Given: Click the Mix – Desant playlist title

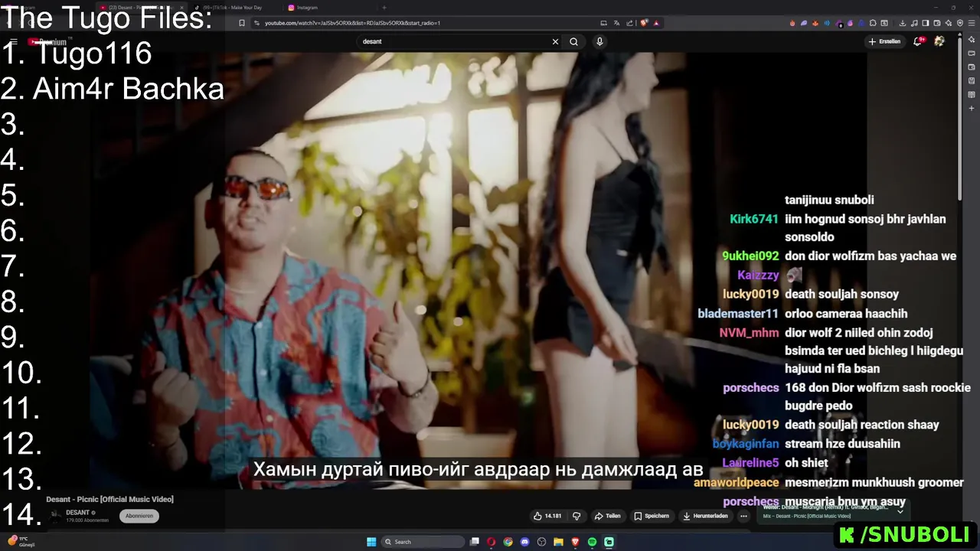Looking at the screenshot, I should [807, 516].
